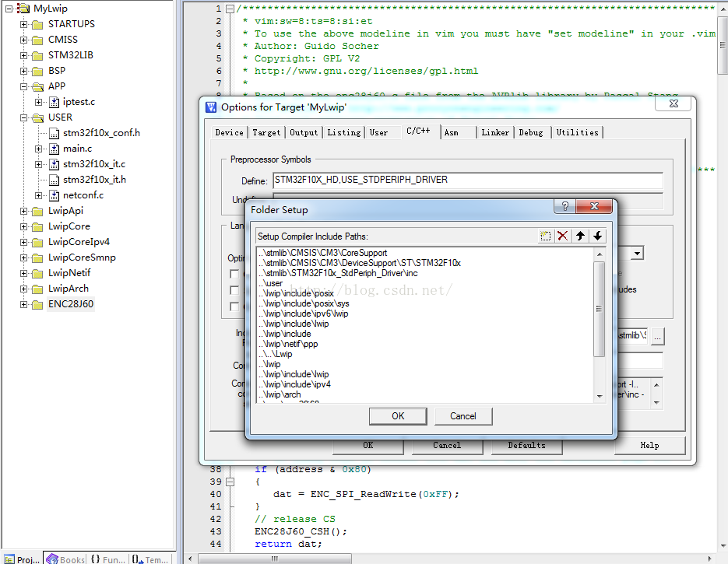Open the Books tab icon at bottom

[65, 559]
